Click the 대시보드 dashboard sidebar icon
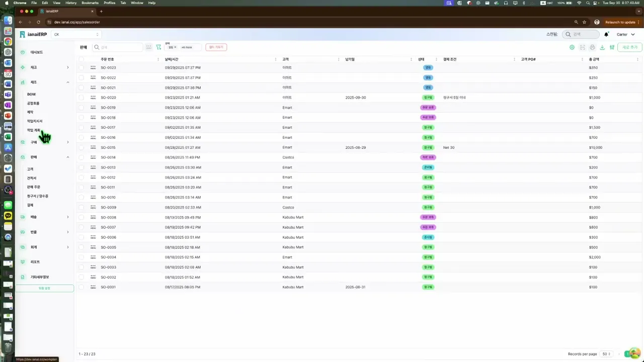644x362 pixels. coord(23,52)
